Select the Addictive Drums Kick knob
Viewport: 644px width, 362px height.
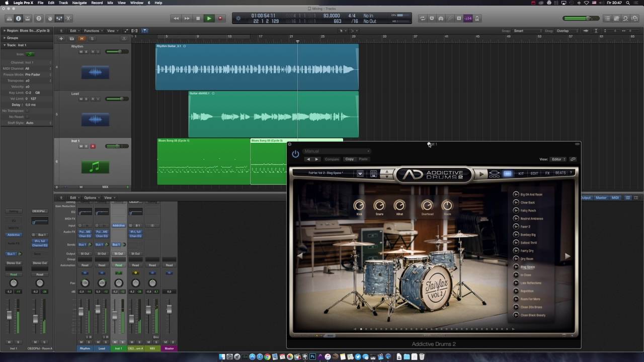(x=359, y=205)
